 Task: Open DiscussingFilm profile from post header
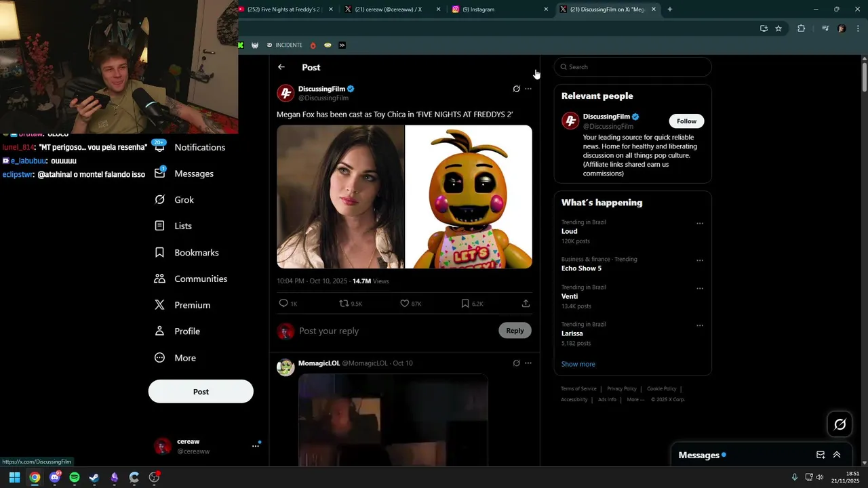pyautogui.click(x=321, y=89)
